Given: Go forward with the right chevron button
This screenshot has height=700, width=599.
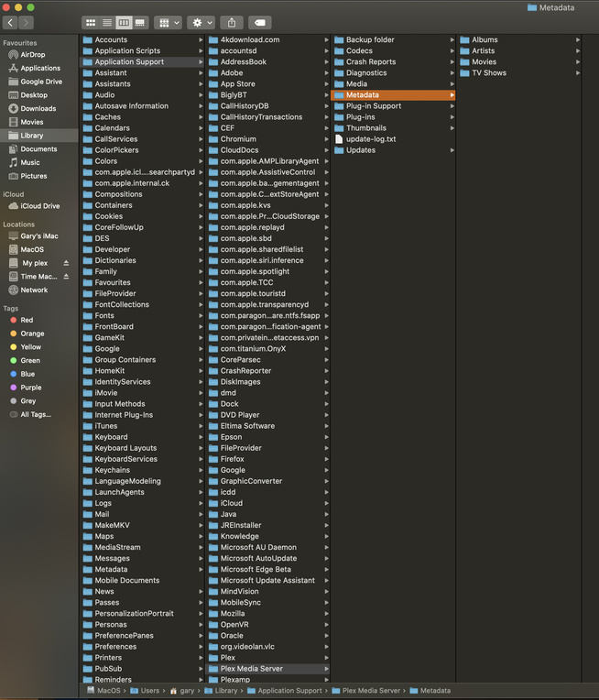Looking at the screenshot, I should (x=26, y=22).
